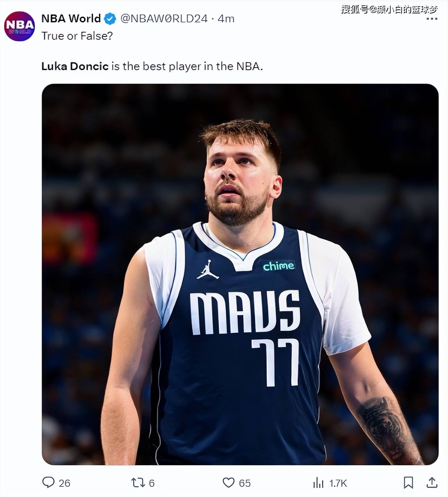Viewport: 448px width, 497px height.
Task: Click the reply count 26
Action: [64, 483]
